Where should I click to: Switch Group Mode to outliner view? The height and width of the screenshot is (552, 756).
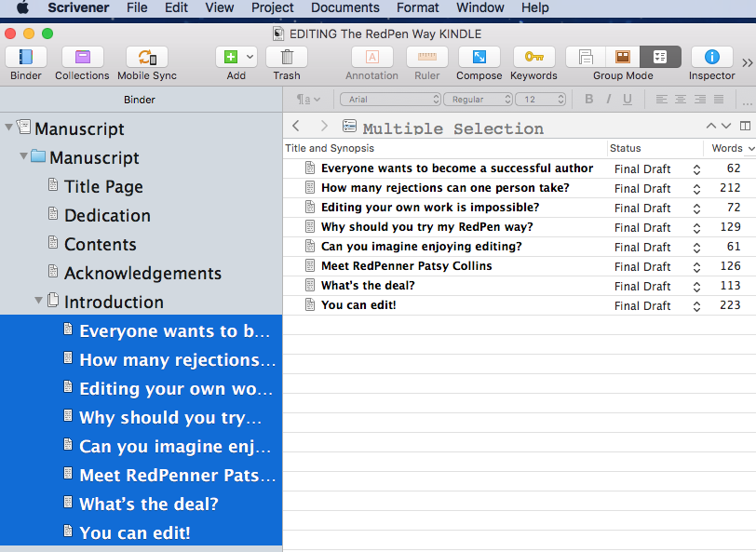[660, 58]
